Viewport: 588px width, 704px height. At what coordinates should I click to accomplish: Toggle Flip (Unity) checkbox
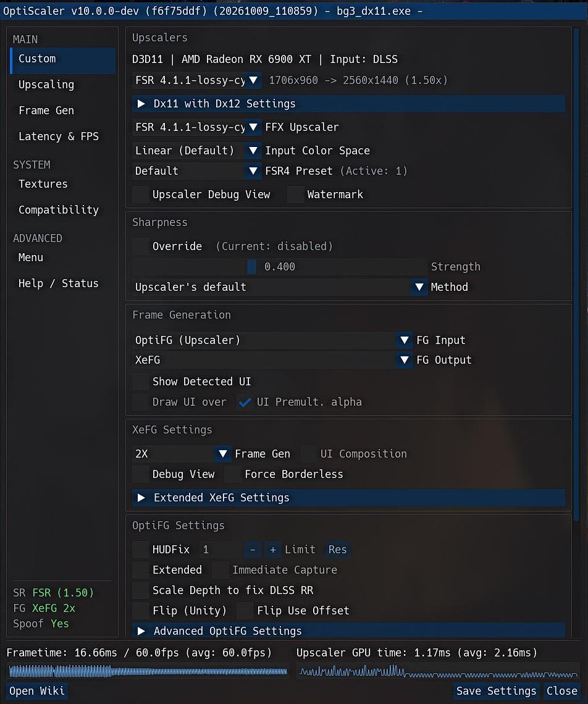point(141,611)
